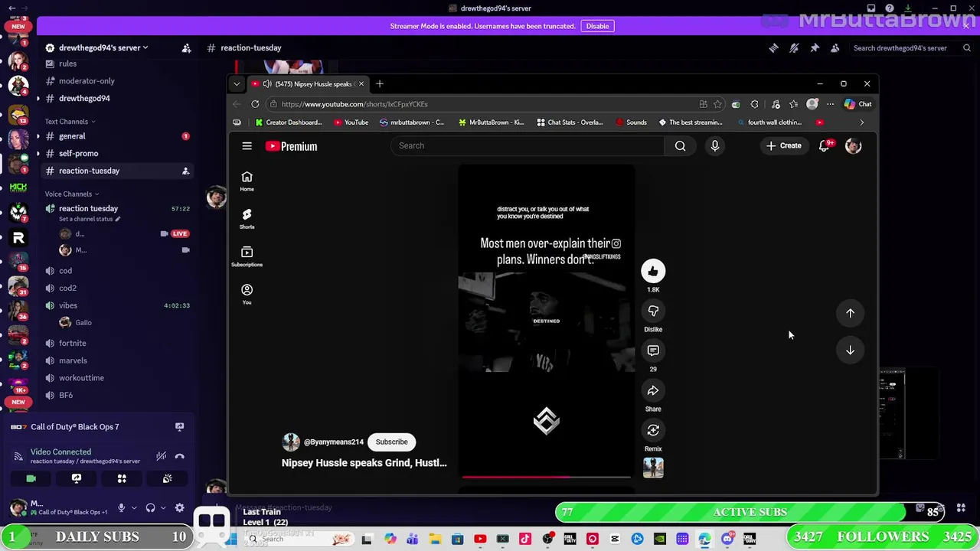Share the current YouTube short
980x551 pixels.
[x=653, y=390]
